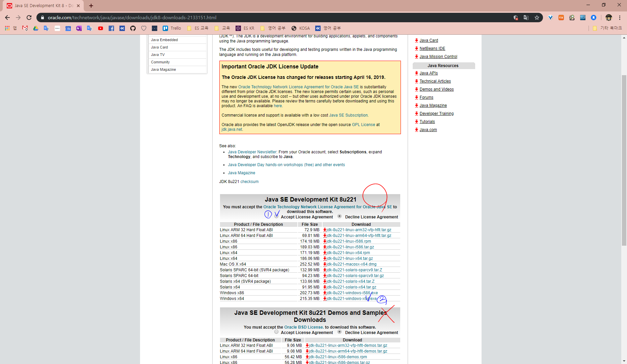The width and height of the screenshot is (627, 364).
Task: Open the Chrome profile avatar
Action: (x=609, y=18)
